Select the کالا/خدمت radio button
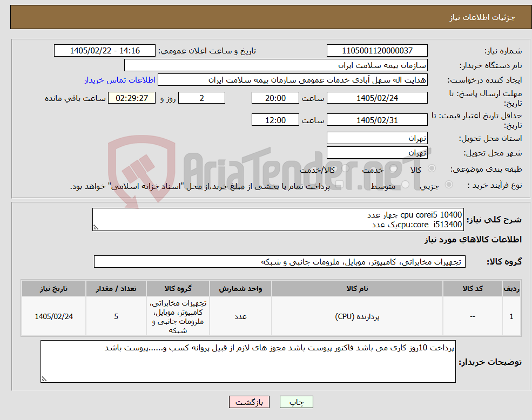 click(x=345, y=168)
